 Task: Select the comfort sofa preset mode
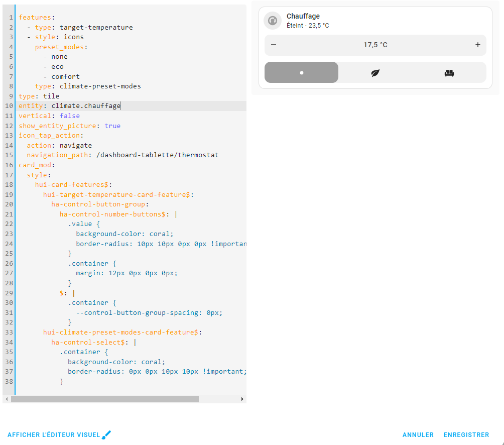pyautogui.click(x=449, y=73)
